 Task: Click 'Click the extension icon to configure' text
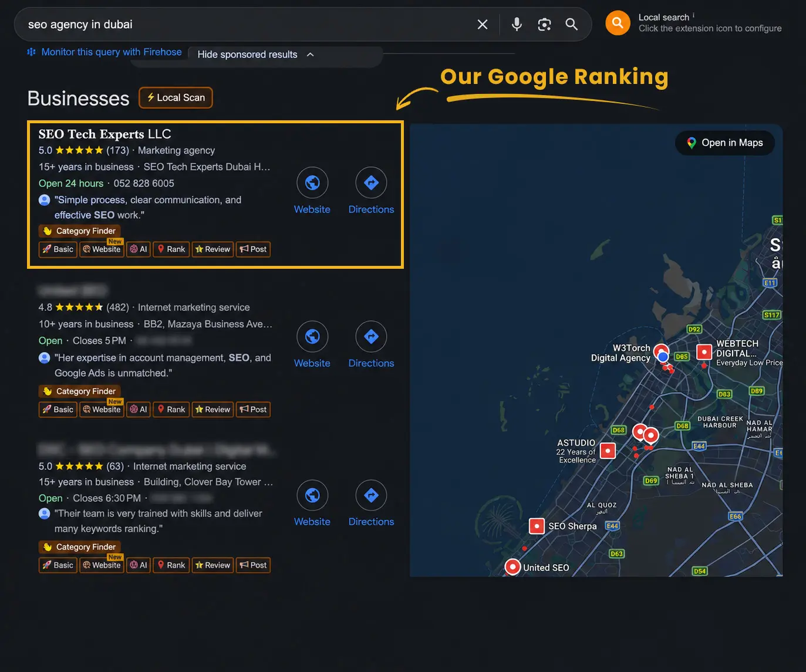click(710, 28)
